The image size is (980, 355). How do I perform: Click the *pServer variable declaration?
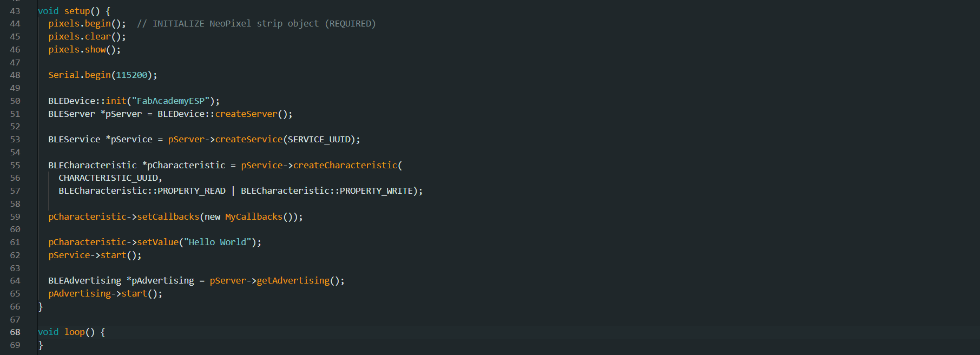tap(121, 114)
